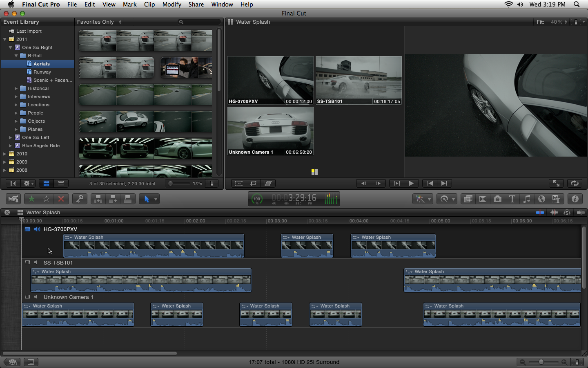
Task: Open the Clip menu
Action: (x=149, y=4)
